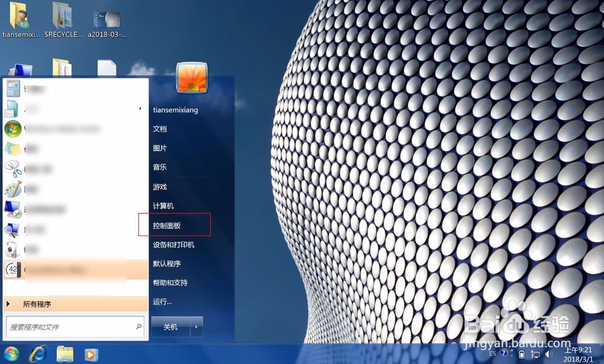This screenshot has height=364, width=604.
Task: Open 文档 from the Start menu
Action: tap(159, 129)
